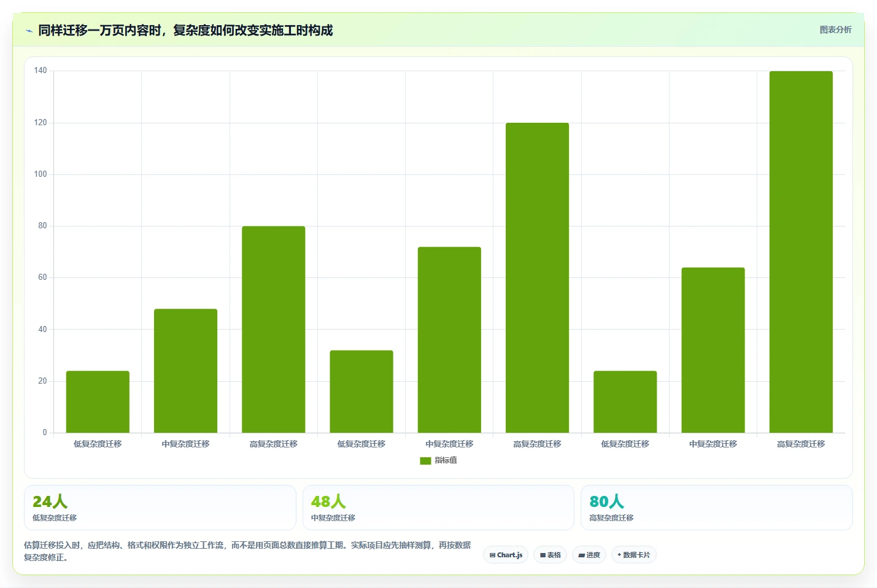Click the y-axis label 140

click(41, 71)
